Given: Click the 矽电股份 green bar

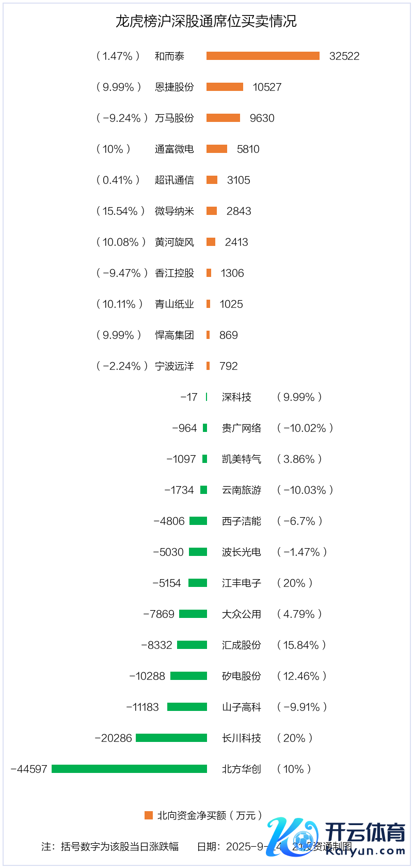Looking at the screenshot, I should pyautogui.click(x=188, y=676).
